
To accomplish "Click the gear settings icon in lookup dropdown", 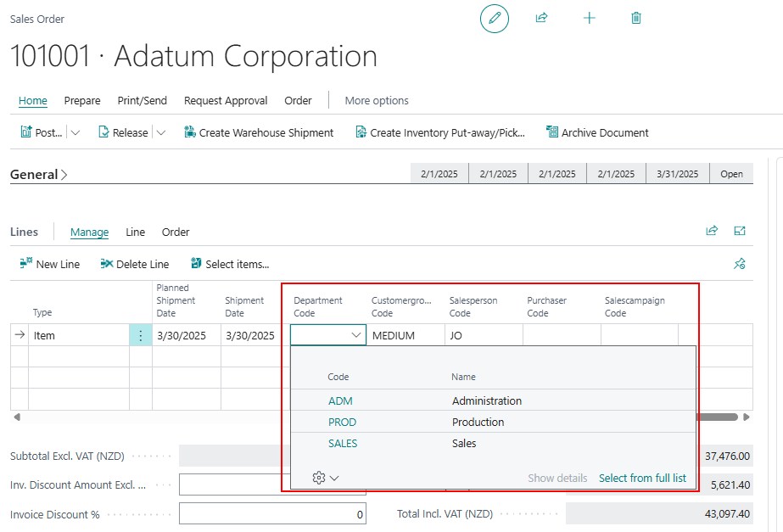I will coord(320,478).
